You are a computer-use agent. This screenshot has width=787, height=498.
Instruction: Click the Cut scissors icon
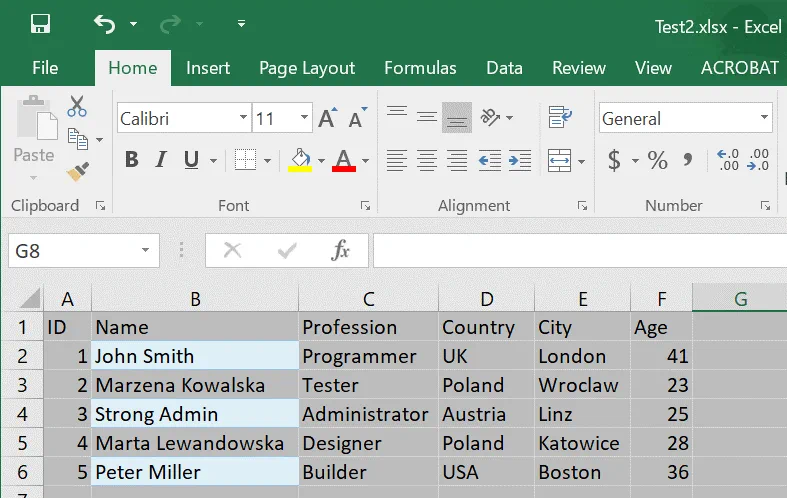click(x=77, y=106)
